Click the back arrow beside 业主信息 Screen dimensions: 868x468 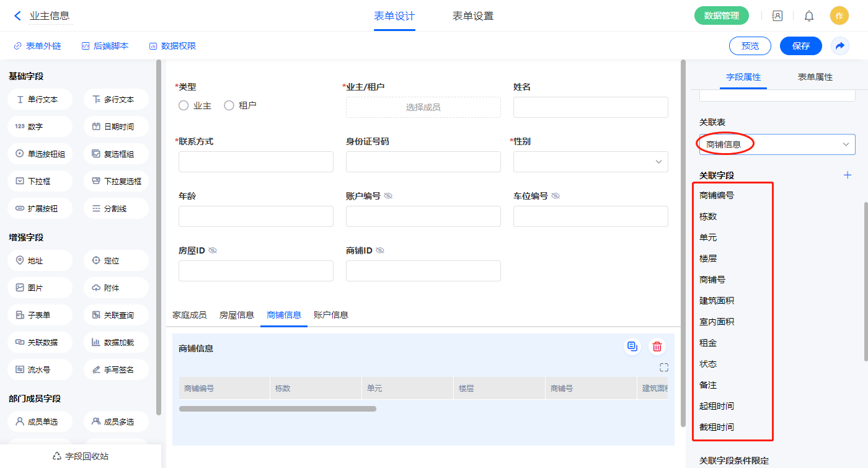click(x=17, y=16)
